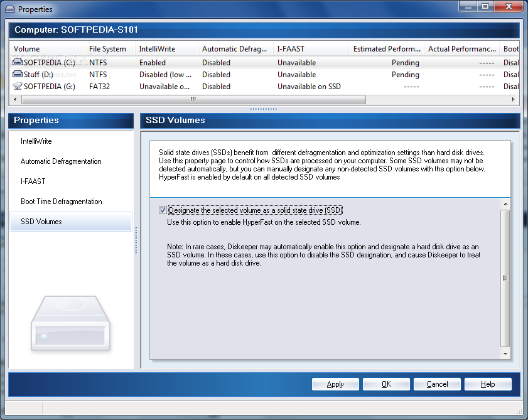The height and width of the screenshot is (420, 528).
Task: Click NTFS cell in SOFTPEDIA (C:) row
Action: point(98,63)
